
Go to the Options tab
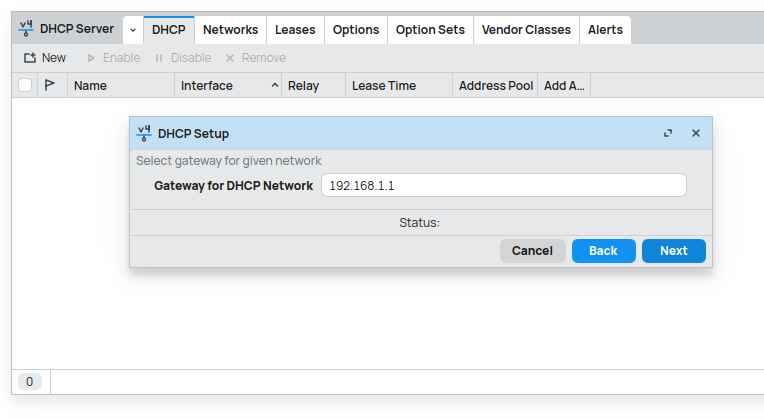pos(356,30)
